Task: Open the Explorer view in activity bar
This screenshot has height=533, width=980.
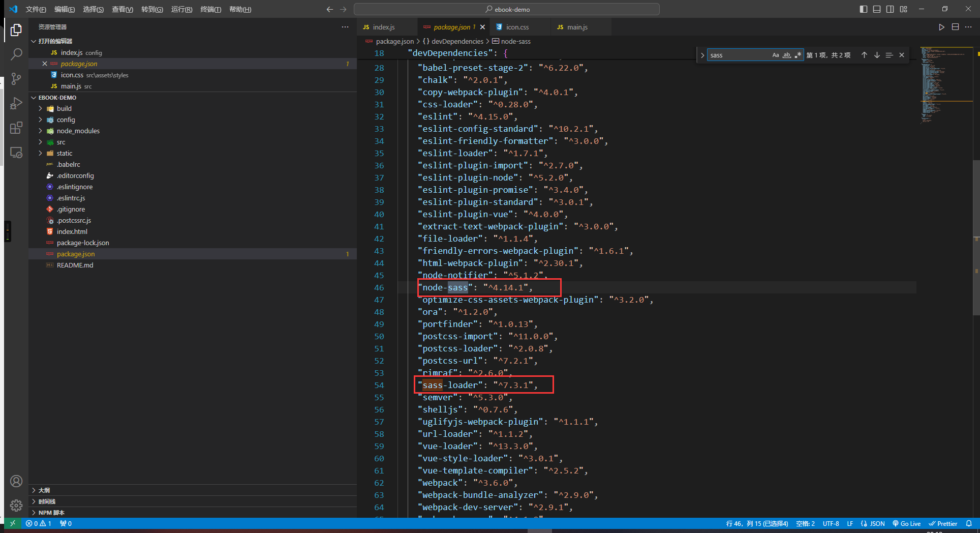Action: (16, 30)
